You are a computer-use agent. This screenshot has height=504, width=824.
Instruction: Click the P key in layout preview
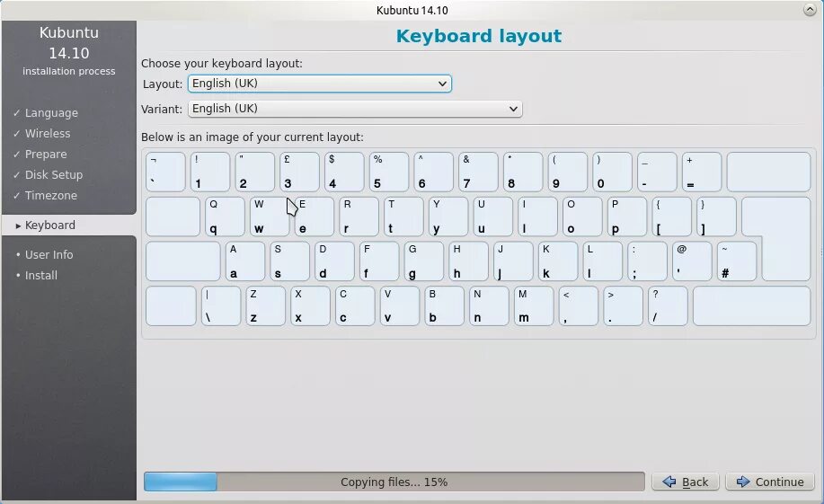(x=627, y=217)
